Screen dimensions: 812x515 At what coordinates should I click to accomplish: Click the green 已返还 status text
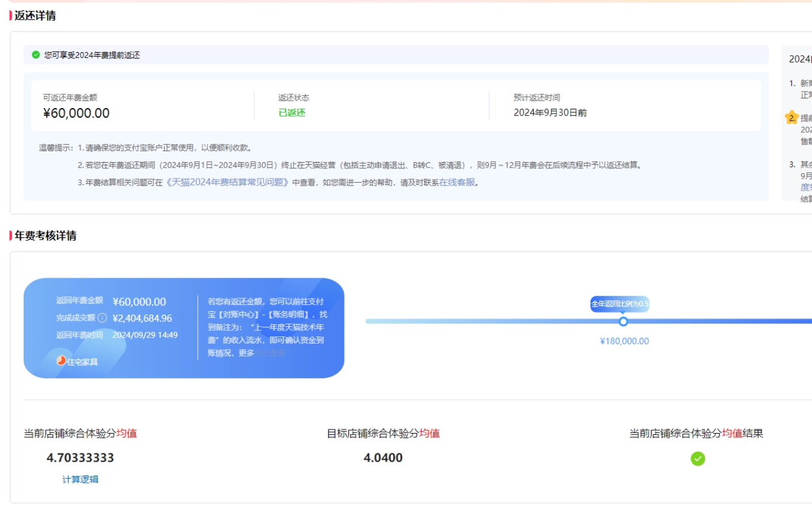point(292,113)
